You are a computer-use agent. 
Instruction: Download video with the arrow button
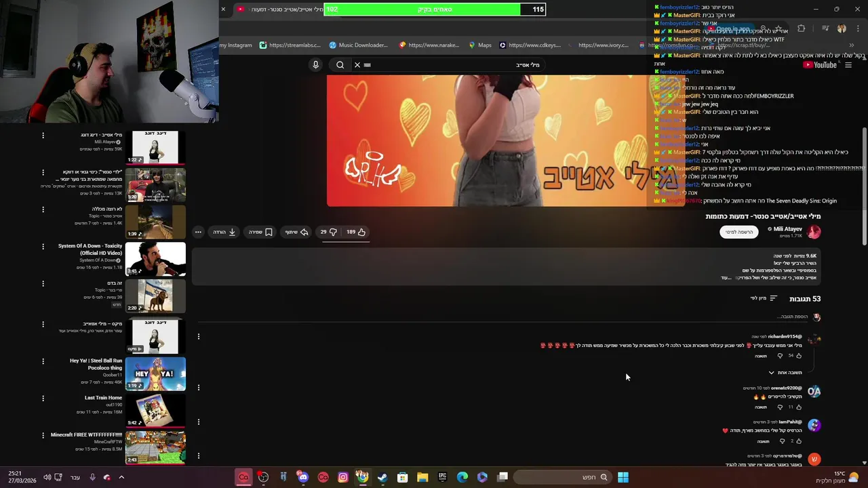tap(224, 232)
